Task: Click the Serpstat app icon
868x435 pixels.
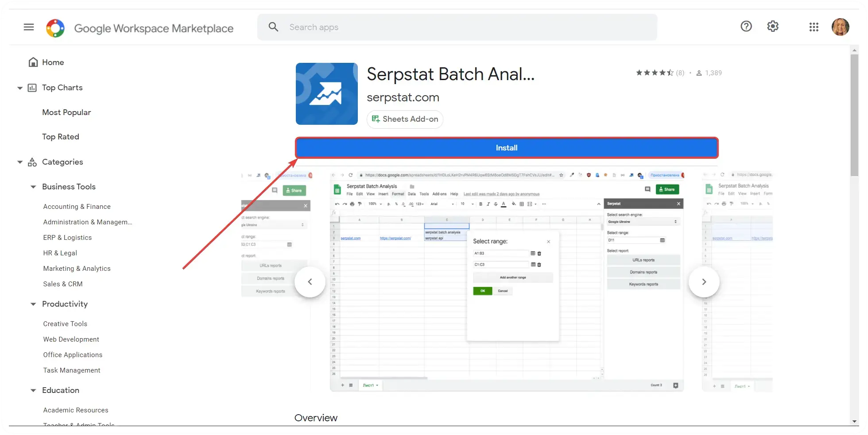Action: click(327, 94)
